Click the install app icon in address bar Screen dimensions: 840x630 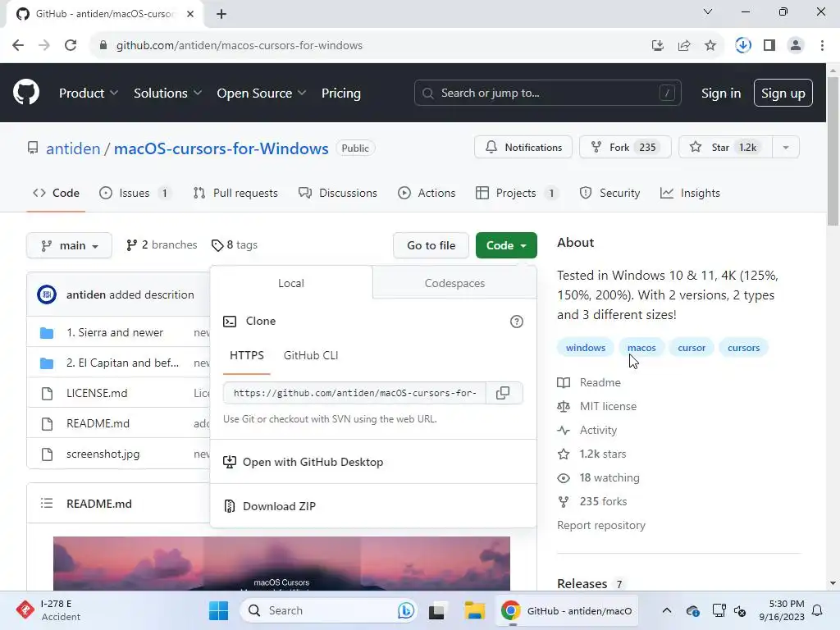click(x=658, y=46)
